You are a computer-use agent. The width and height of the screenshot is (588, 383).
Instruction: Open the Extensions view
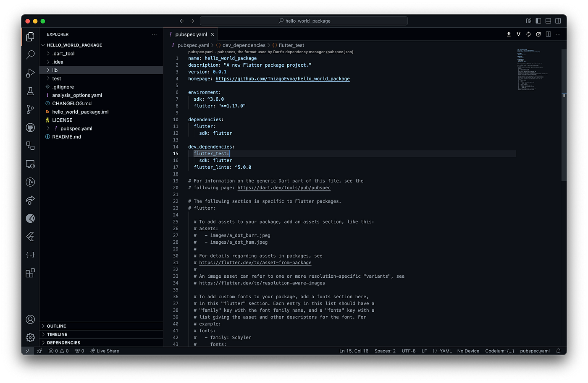[x=30, y=273]
